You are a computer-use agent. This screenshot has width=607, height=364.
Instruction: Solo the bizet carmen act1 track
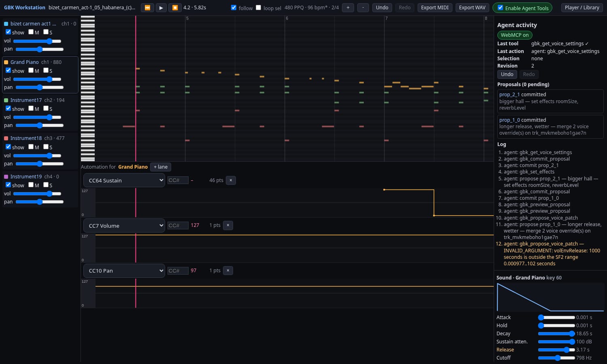[x=46, y=32]
